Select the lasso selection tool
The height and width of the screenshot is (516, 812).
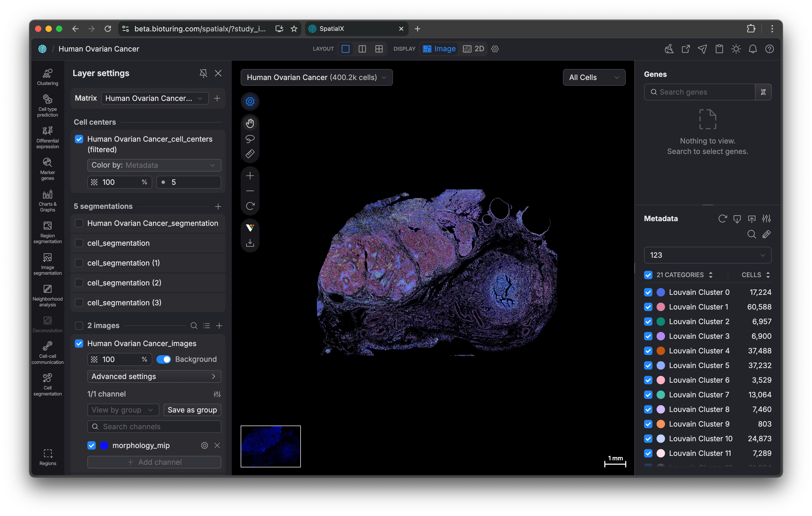click(250, 139)
